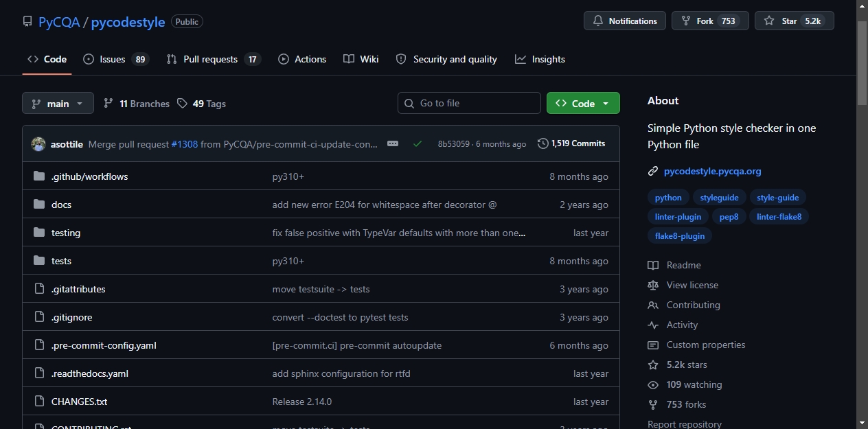Screen dimensions: 868x429
Task: Open pull request #1308 link
Action: coord(185,144)
